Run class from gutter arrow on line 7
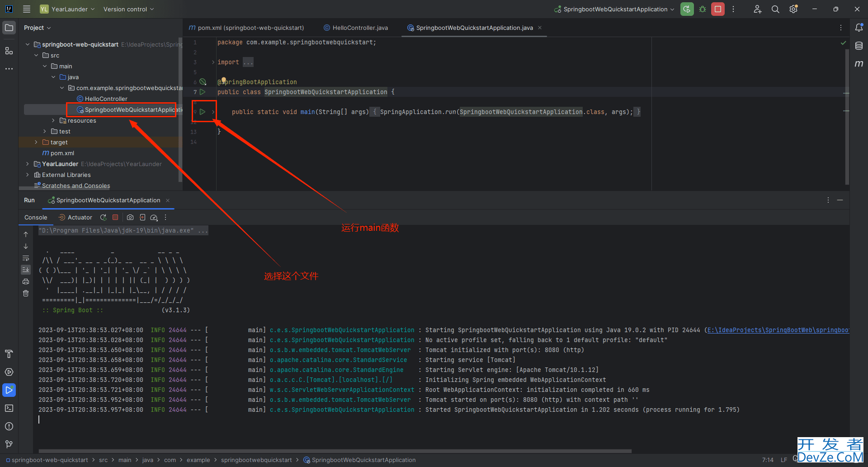Viewport: 868px width, 467px height. click(203, 92)
